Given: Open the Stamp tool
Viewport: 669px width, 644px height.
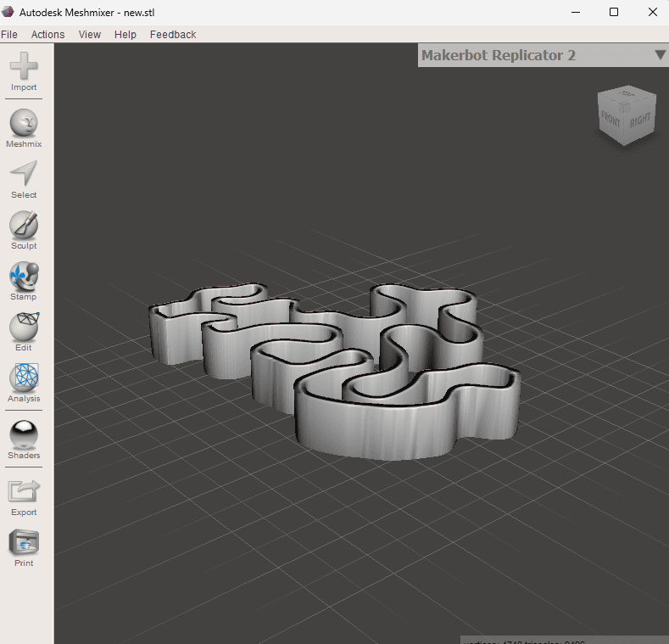Looking at the screenshot, I should pyautogui.click(x=24, y=281).
